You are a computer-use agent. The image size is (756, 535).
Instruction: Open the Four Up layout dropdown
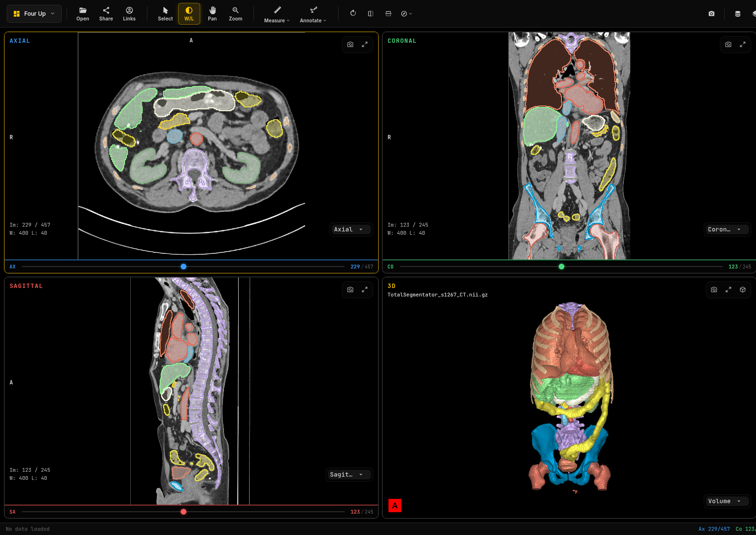34,14
